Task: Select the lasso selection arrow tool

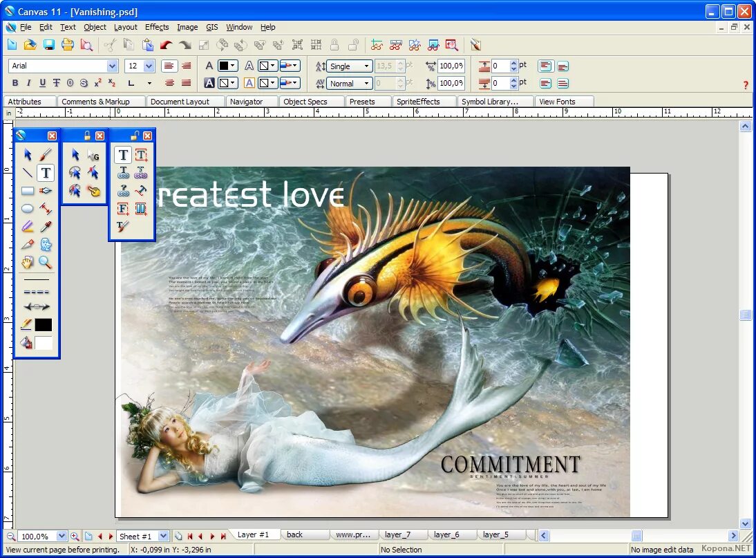Action: tap(75, 172)
